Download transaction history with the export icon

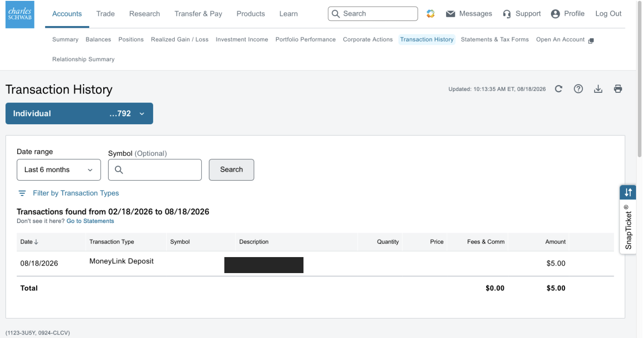(x=598, y=89)
